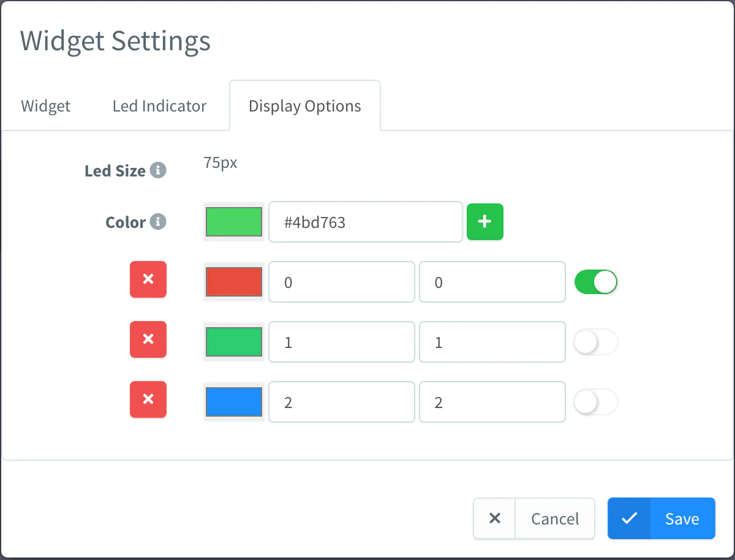Image resolution: width=735 pixels, height=560 pixels.
Task: Enable the toggle in row 1
Action: tap(596, 342)
